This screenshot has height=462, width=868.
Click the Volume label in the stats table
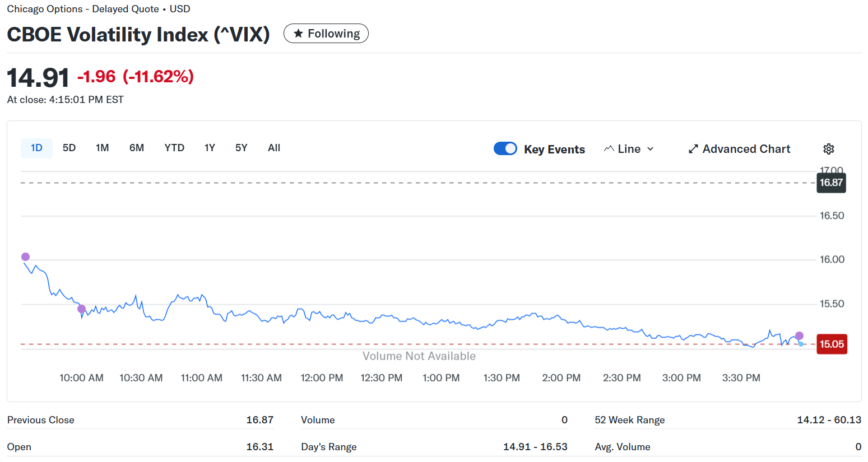tap(318, 420)
